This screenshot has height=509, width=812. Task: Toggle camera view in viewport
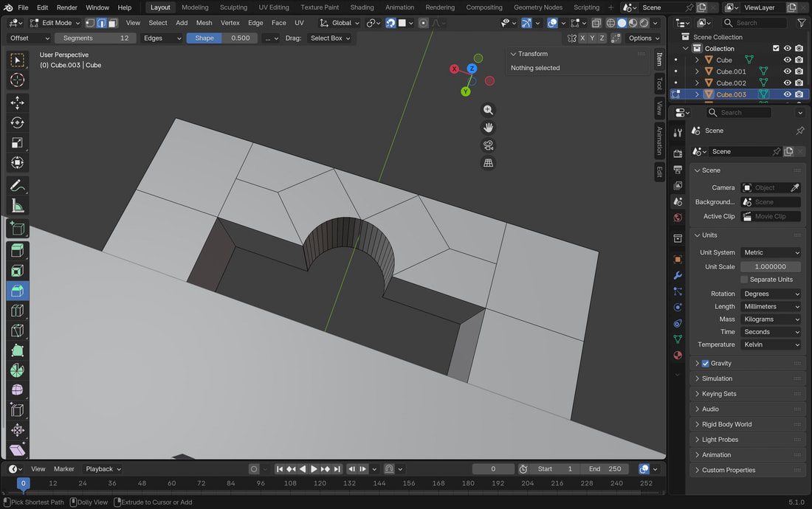(x=488, y=145)
